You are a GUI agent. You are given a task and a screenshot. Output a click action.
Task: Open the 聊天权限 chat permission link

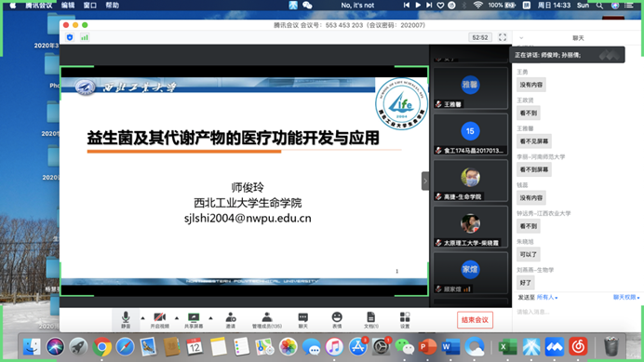(x=626, y=298)
